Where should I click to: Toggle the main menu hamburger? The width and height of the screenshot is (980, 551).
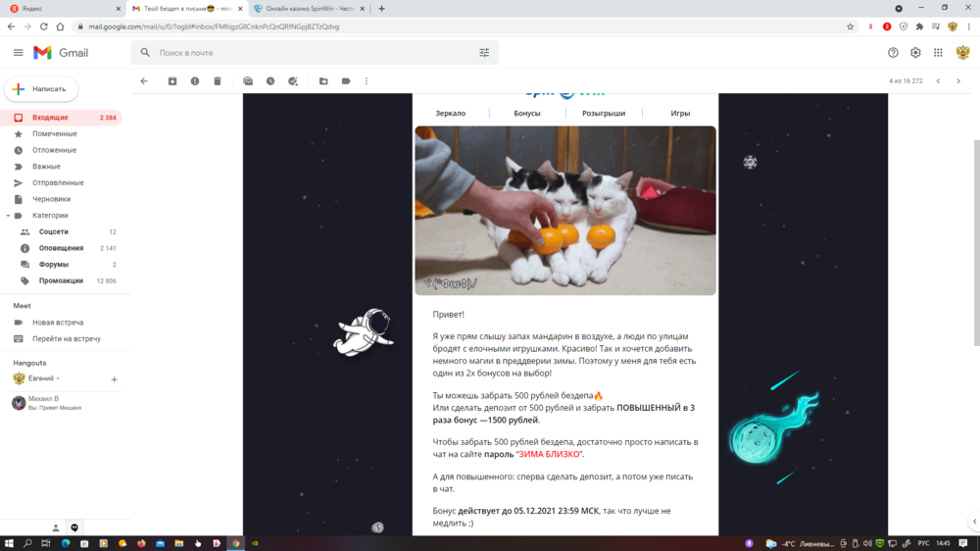point(18,53)
